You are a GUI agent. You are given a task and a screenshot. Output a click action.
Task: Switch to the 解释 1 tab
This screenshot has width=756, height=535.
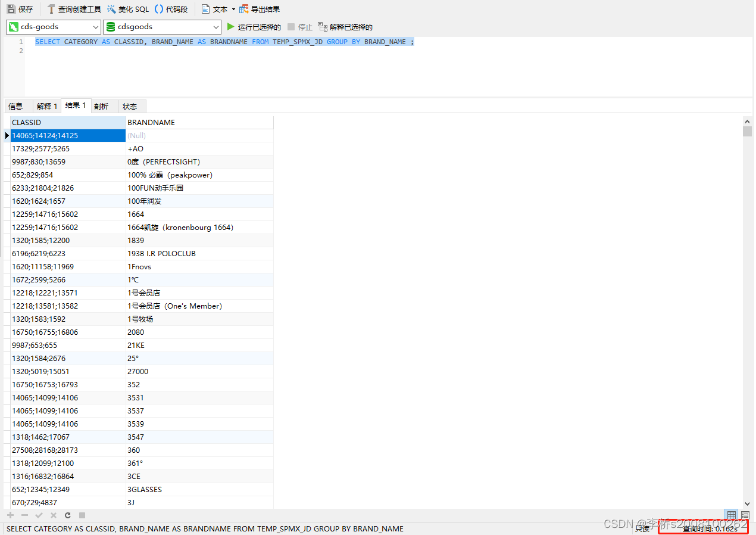[x=47, y=106]
